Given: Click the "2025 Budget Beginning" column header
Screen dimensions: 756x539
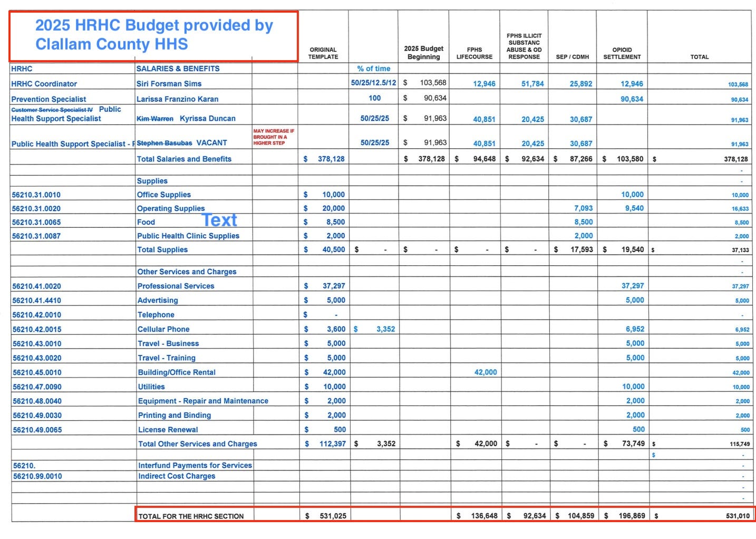Looking at the screenshot, I should pos(424,53).
